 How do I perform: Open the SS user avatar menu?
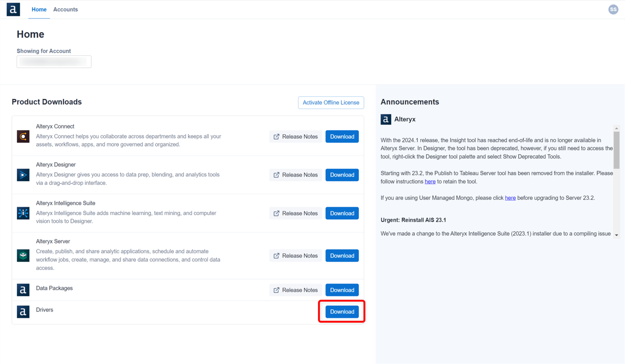(x=613, y=9)
